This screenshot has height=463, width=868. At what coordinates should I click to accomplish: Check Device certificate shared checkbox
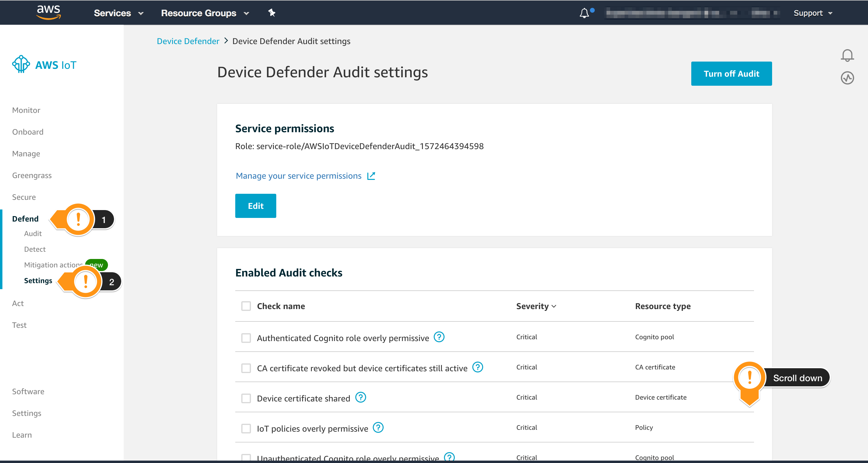246,398
